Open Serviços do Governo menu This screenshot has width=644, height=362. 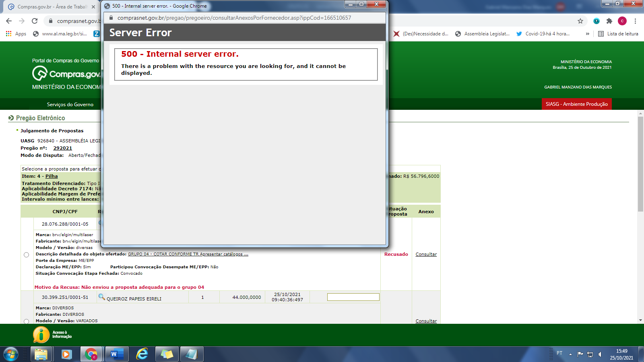[x=70, y=105]
